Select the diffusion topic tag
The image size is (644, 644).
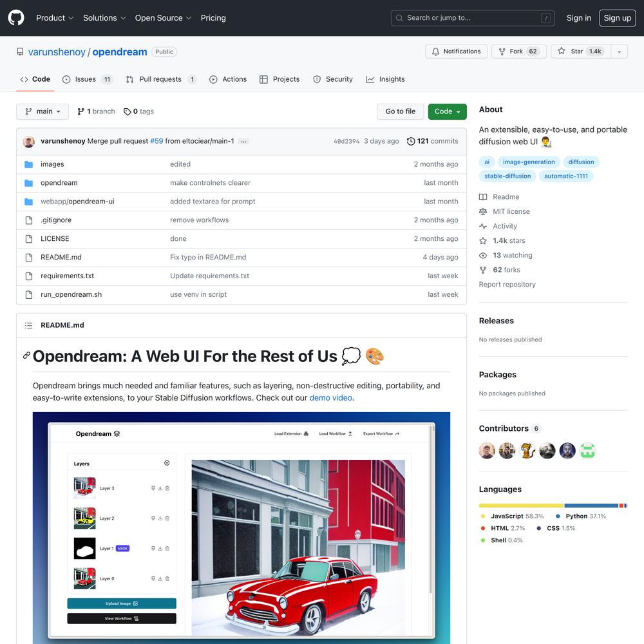581,162
